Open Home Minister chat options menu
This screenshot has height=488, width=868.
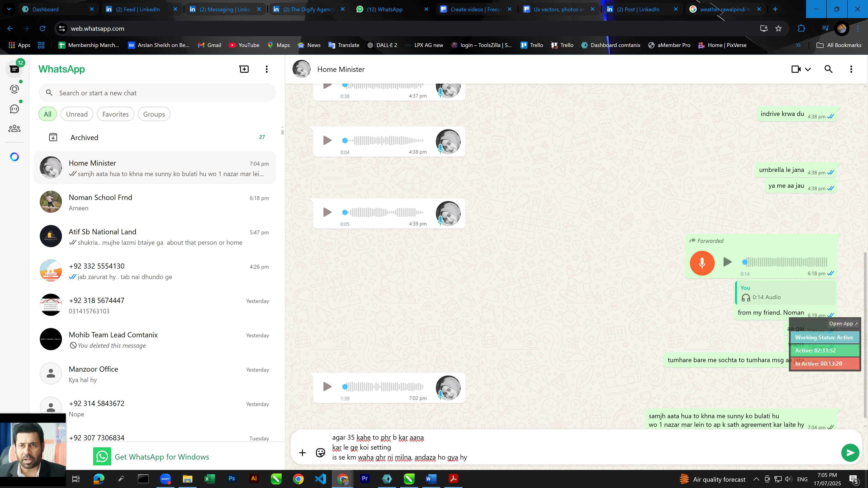tap(851, 69)
